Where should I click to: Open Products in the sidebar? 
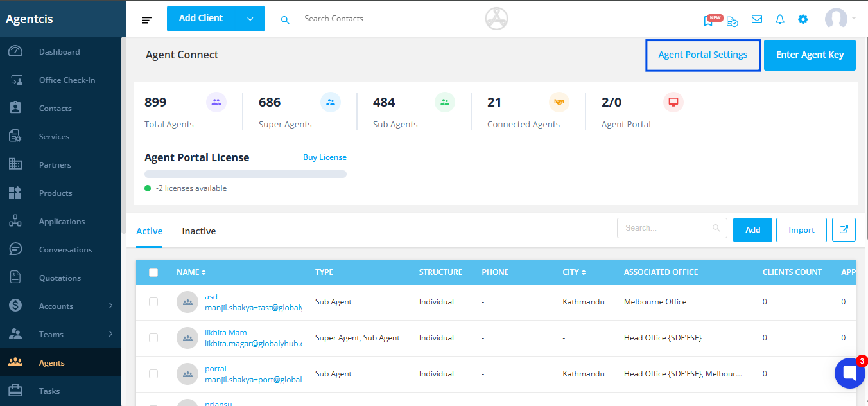tap(60, 193)
